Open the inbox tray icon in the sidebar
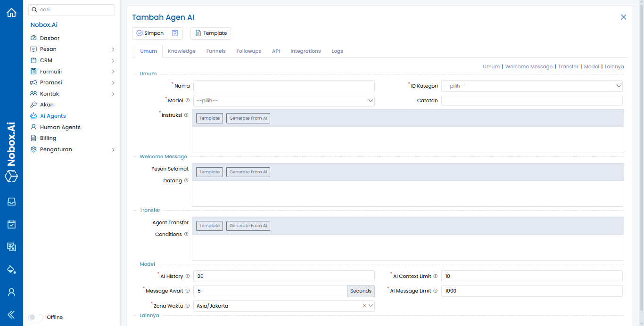 (11, 202)
